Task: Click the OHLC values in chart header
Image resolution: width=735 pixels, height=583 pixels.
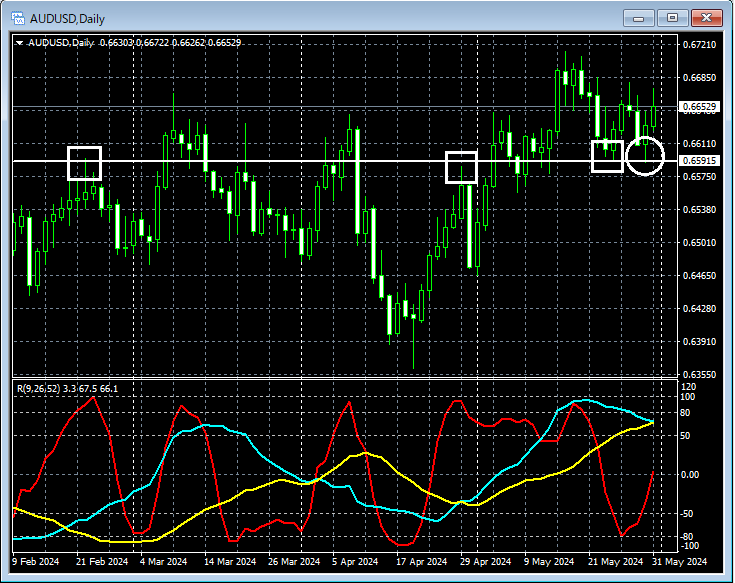Action: (x=171, y=43)
